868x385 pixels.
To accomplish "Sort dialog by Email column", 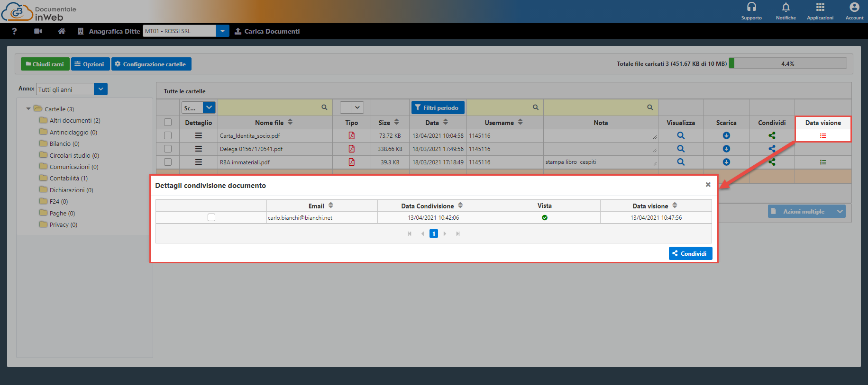I will [331, 206].
